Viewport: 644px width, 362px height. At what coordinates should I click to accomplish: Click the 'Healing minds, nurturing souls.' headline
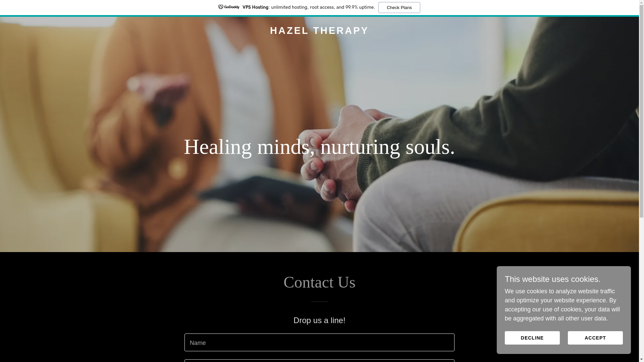coord(319,147)
